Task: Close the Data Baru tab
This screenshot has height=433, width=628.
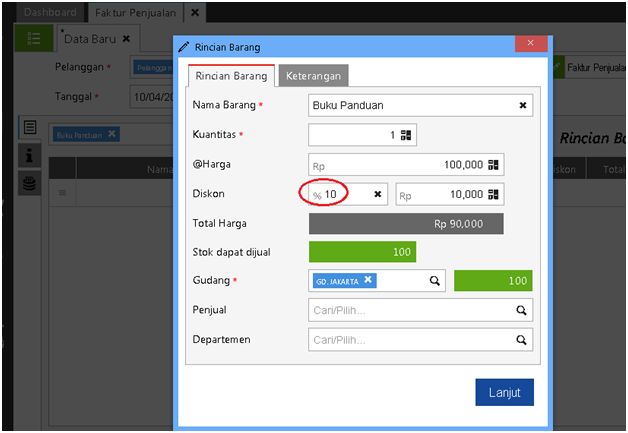Action: [126, 39]
